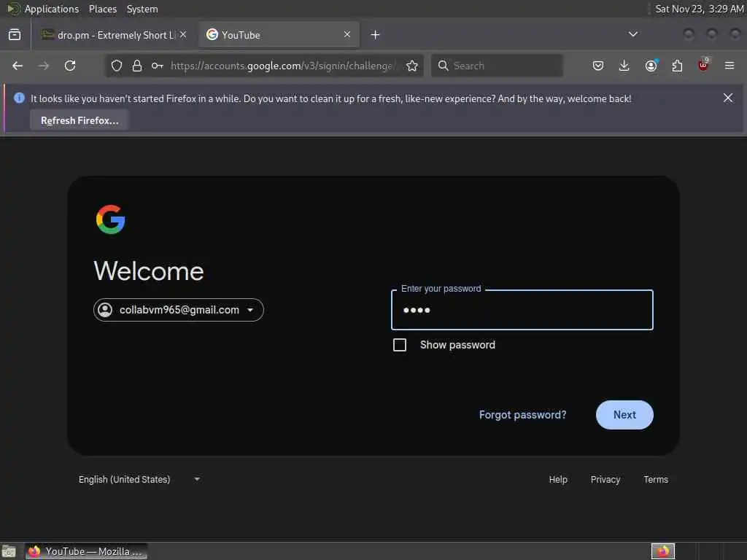Open the Privacy link

click(x=605, y=480)
